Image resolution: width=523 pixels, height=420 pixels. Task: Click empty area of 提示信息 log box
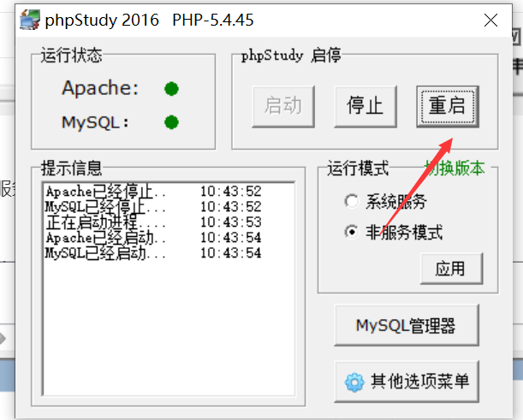click(x=169, y=327)
